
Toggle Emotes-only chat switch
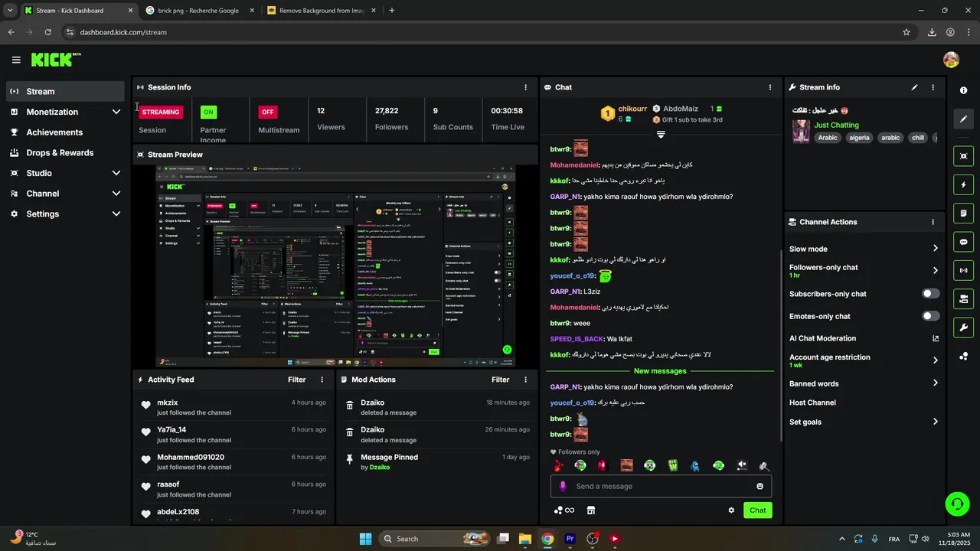[931, 316]
